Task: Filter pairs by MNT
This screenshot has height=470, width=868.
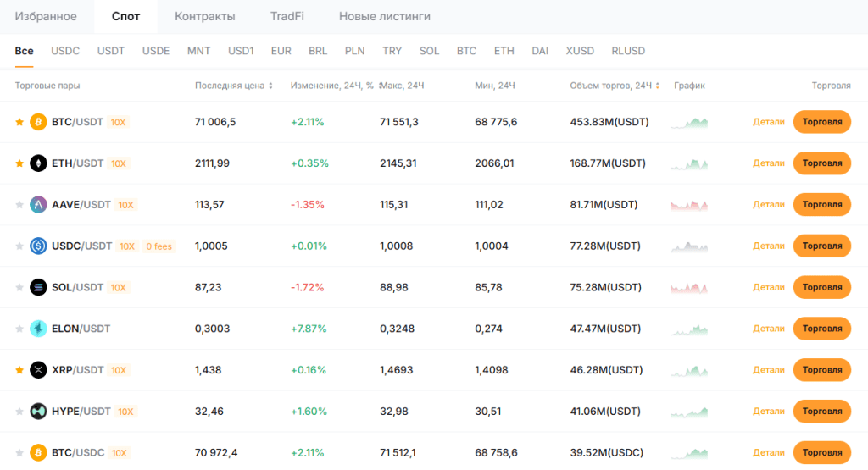Action: tap(198, 51)
